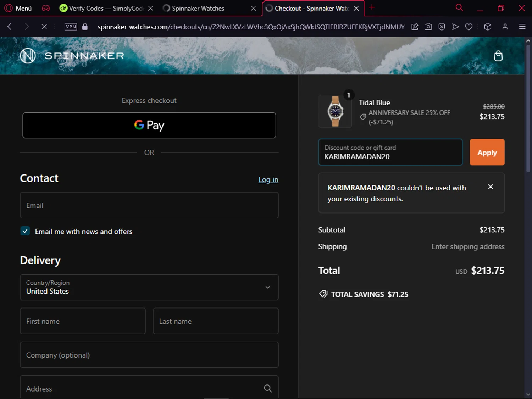Open a new browser tab
532x399 pixels.
pyautogui.click(x=372, y=7)
